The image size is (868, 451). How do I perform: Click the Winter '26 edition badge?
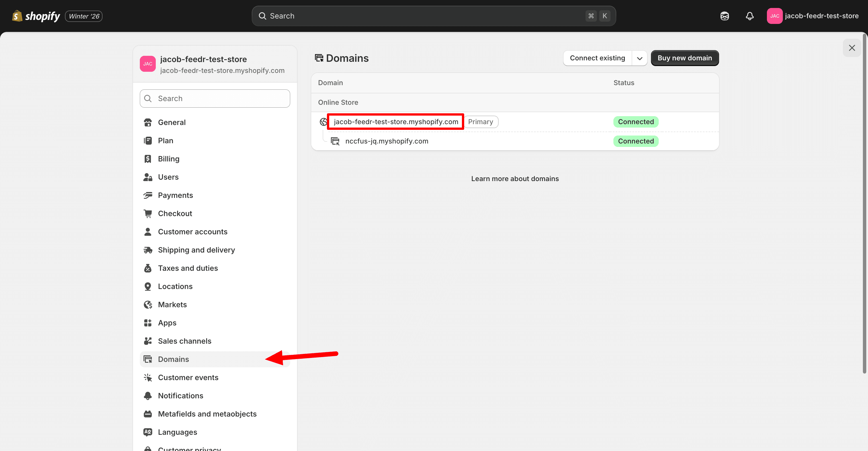click(84, 16)
